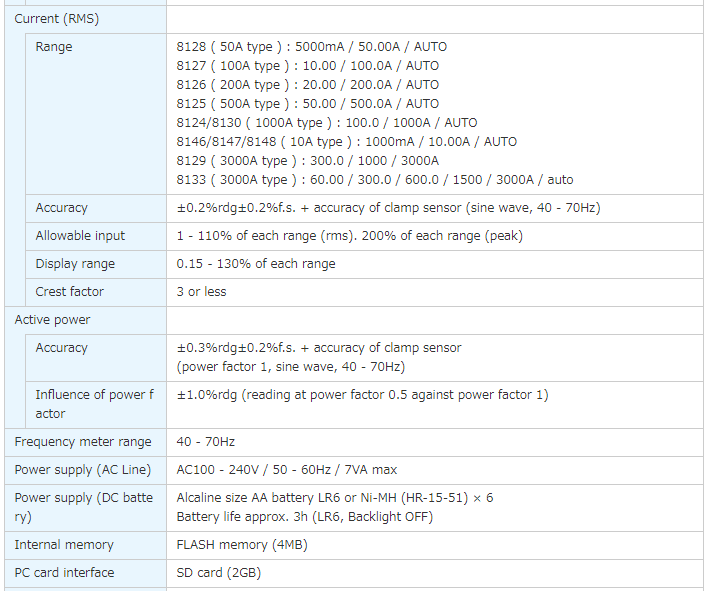Click the 'Frequency meter range' value 40 - 70Hz
Viewport: 708px width, 591px height.
tap(206, 442)
